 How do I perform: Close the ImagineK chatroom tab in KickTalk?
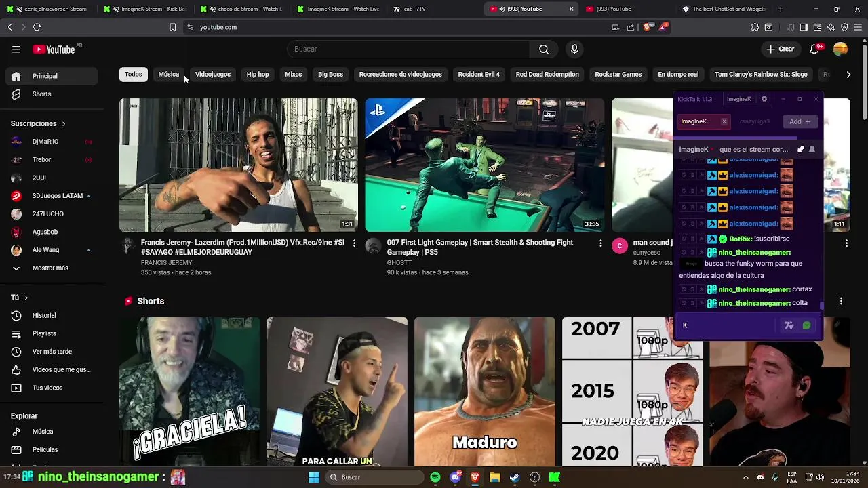pyautogui.click(x=724, y=121)
